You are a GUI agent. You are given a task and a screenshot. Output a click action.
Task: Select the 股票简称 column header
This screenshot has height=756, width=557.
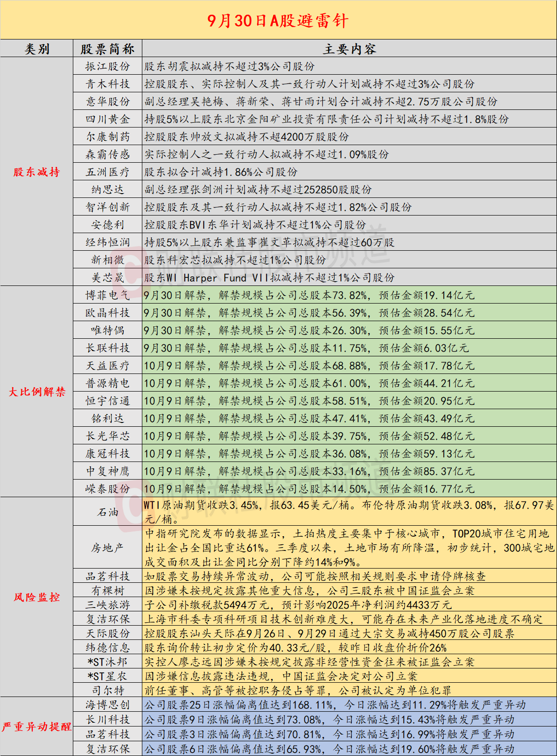point(108,49)
